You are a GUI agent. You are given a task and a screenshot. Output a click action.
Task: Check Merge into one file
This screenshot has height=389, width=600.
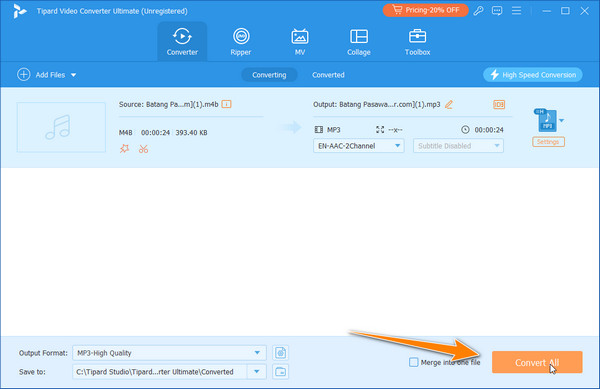[414, 362]
